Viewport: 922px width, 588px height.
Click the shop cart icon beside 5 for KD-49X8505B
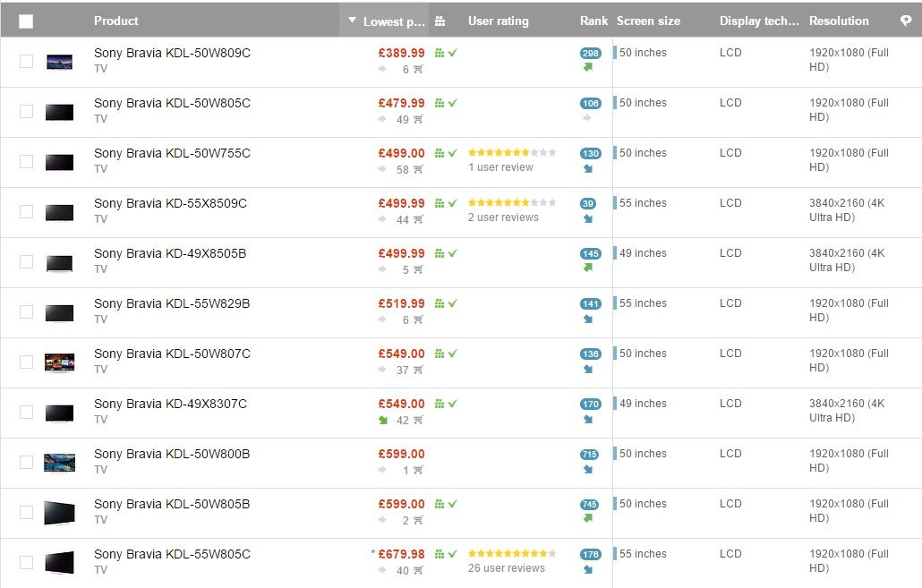(418, 270)
